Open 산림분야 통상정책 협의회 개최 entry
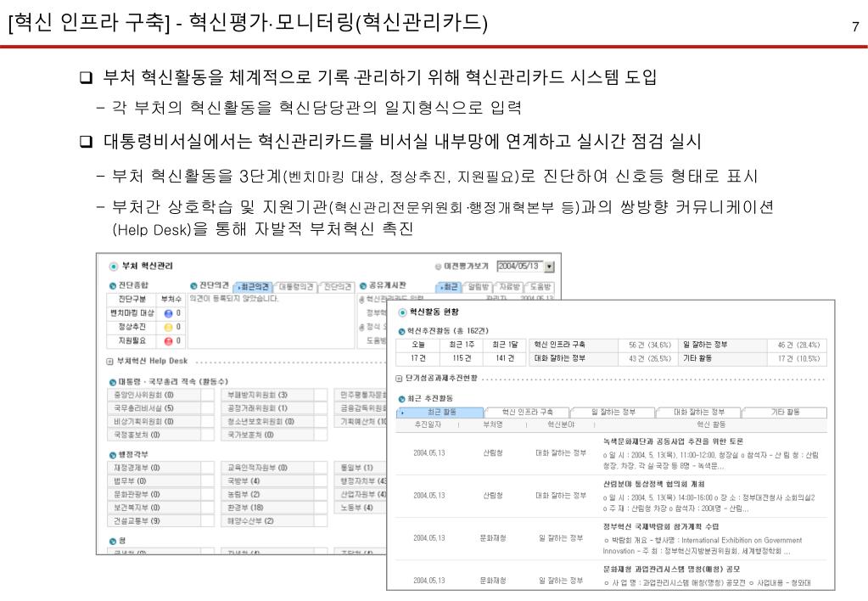The height and width of the screenshot is (601, 868). 653,484
